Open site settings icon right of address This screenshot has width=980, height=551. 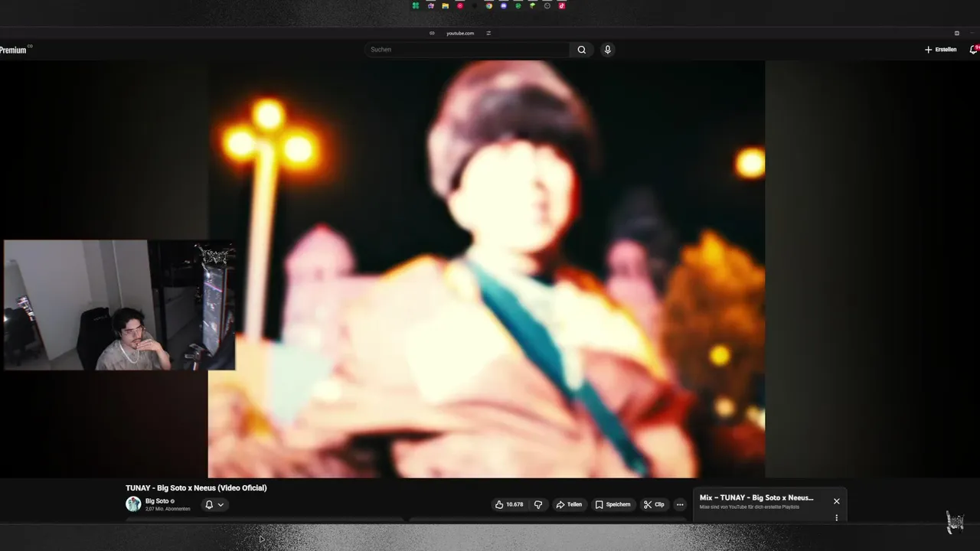pyautogui.click(x=488, y=33)
